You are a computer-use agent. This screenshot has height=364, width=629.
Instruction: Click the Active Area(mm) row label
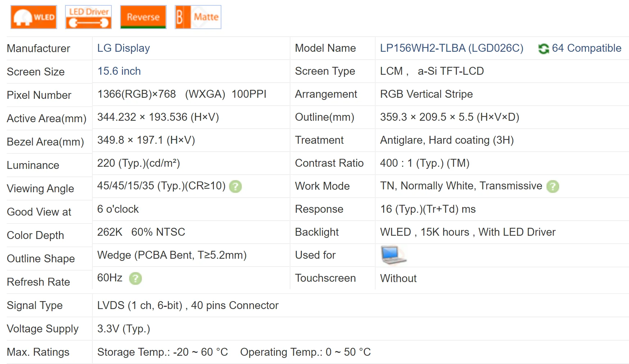click(47, 118)
